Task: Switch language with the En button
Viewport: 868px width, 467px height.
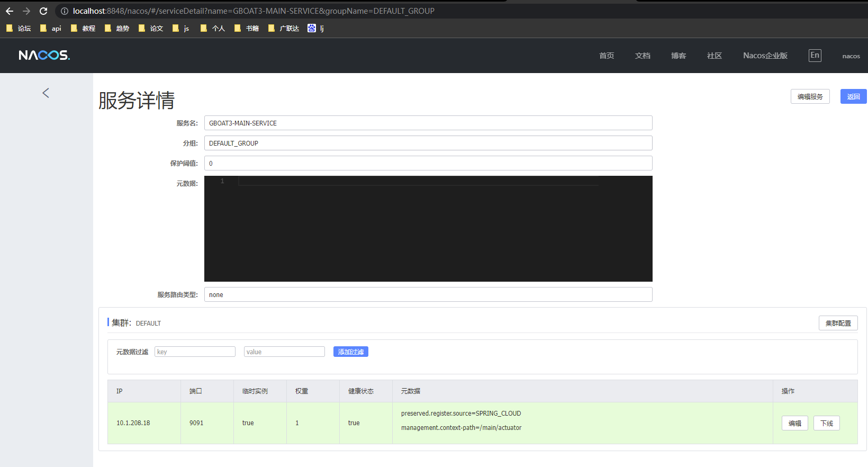Action: click(x=815, y=56)
